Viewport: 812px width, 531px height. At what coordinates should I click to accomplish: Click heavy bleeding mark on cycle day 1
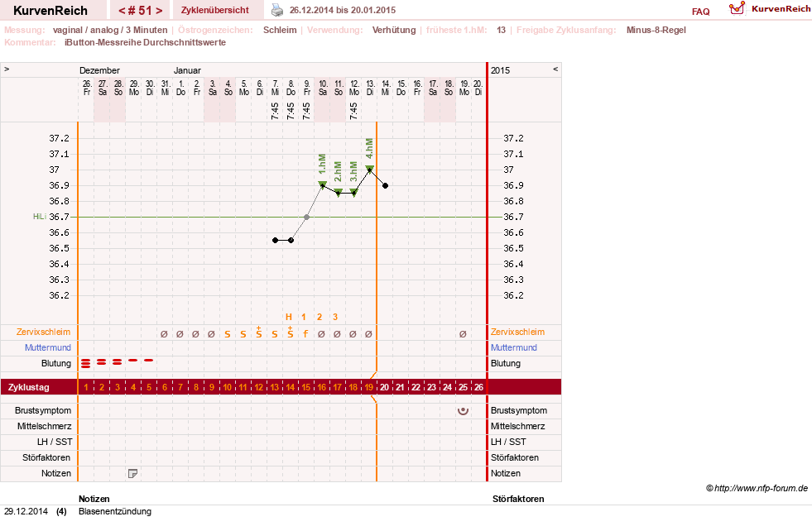coord(86,363)
